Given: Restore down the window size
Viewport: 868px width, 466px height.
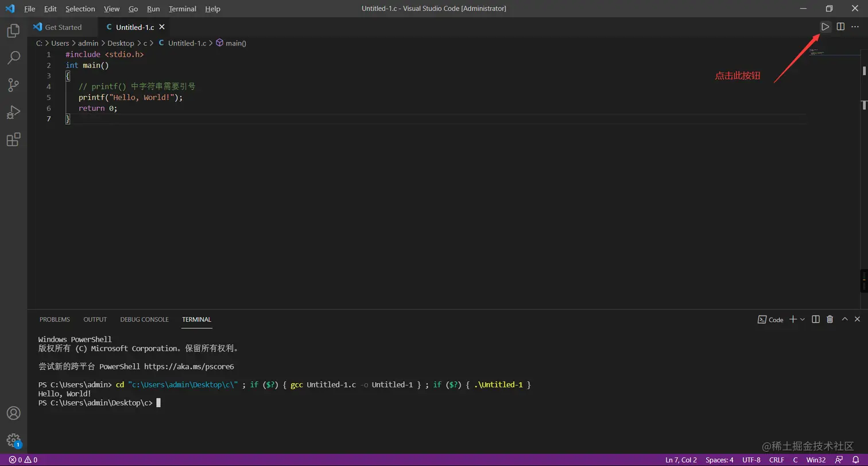Looking at the screenshot, I should pyautogui.click(x=829, y=9).
